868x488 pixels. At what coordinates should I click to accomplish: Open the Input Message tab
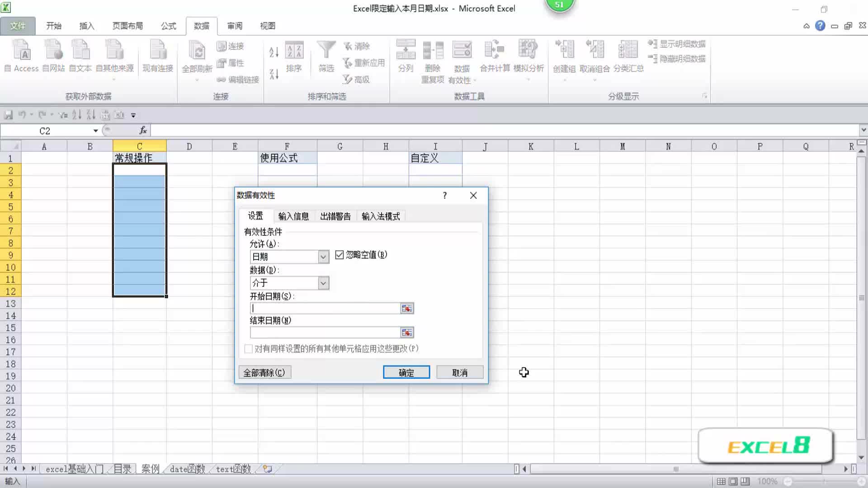tap(293, 216)
